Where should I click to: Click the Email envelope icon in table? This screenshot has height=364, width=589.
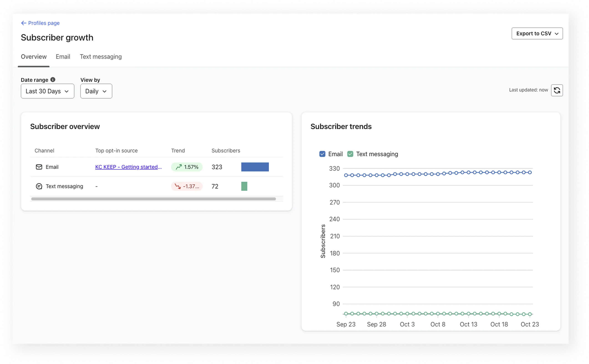[39, 167]
